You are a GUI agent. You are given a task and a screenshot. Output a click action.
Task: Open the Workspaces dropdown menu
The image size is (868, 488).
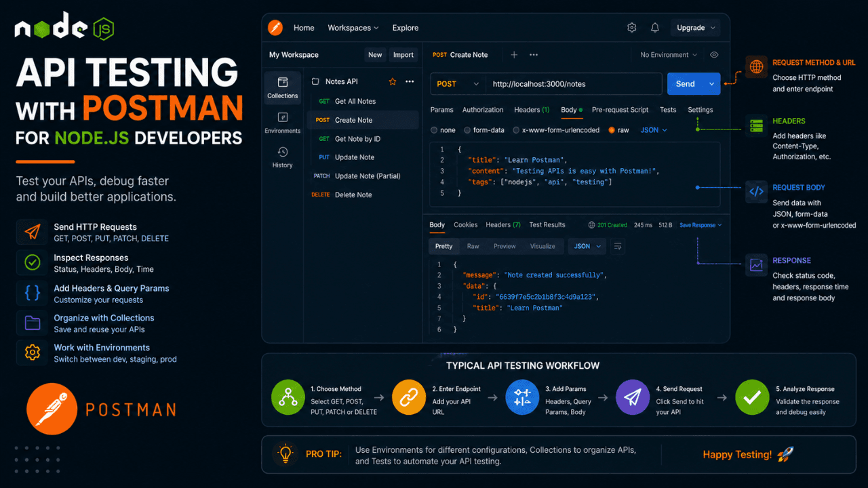click(353, 28)
